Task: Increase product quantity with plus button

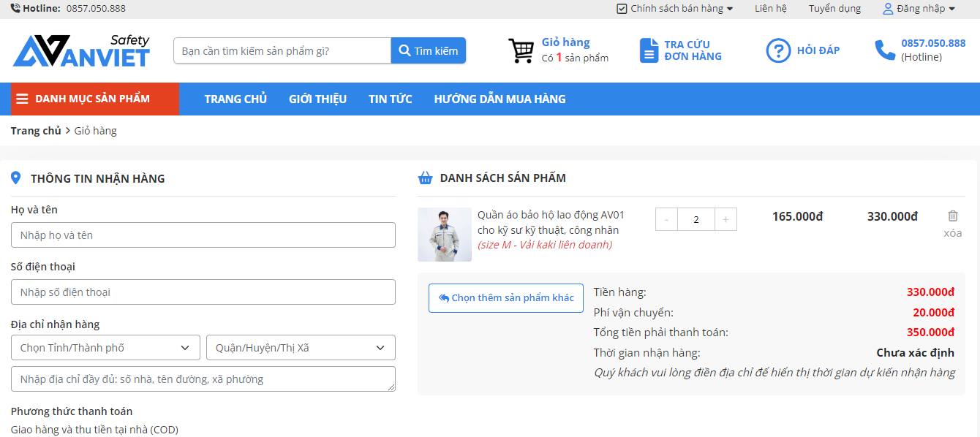Action: (725, 219)
